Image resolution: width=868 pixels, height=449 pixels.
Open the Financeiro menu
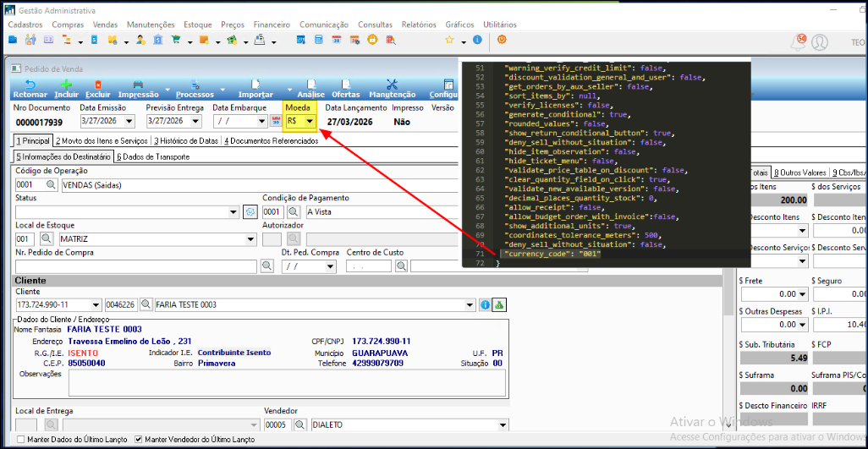(272, 25)
